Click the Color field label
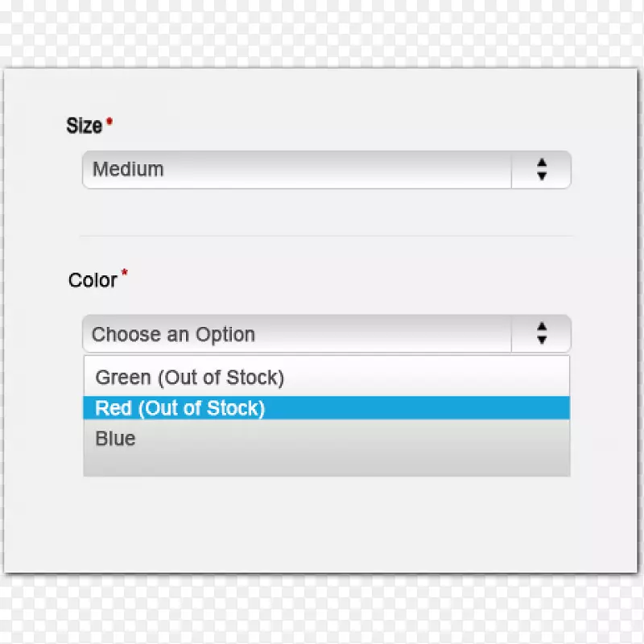The image size is (644, 644). pos(93,280)
